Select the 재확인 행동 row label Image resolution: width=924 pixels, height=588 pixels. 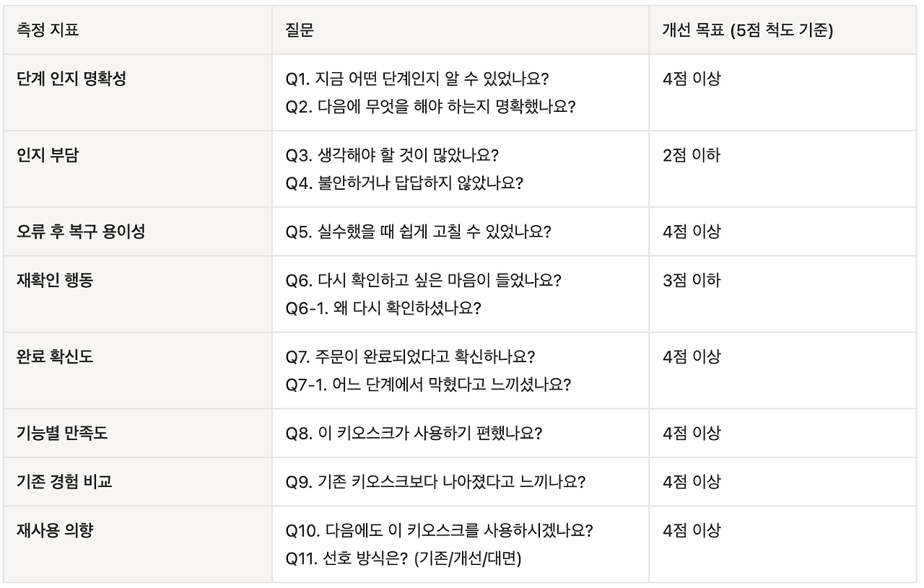tap(55, 280)
